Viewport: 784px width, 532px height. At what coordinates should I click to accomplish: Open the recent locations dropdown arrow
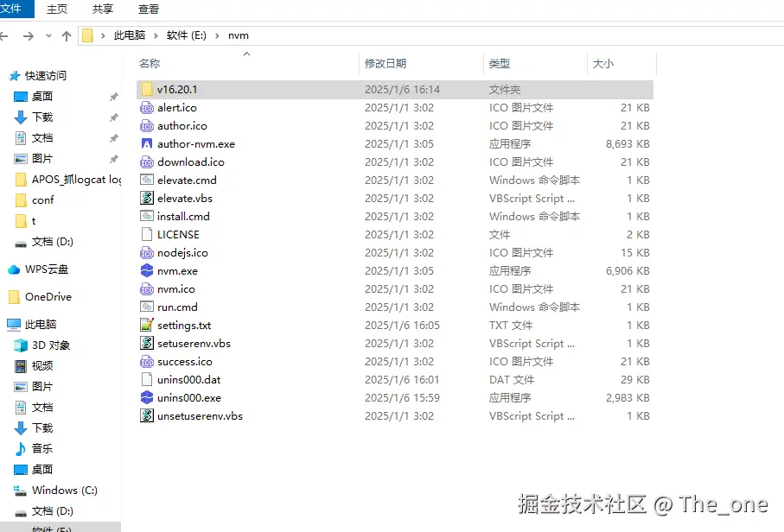pyautogui.click(x=48, y=36)
